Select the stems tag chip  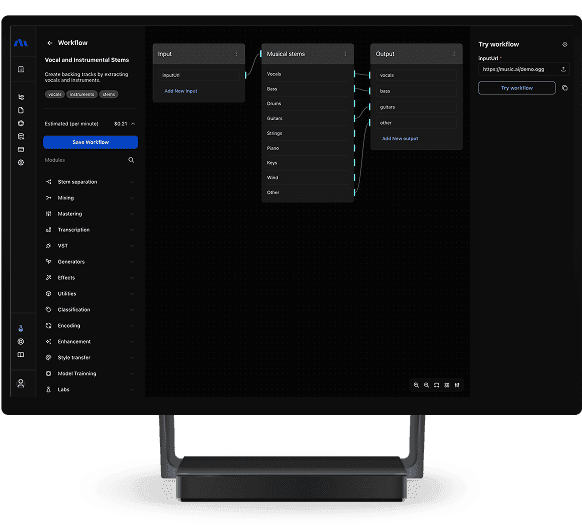[x=109, y=94]
